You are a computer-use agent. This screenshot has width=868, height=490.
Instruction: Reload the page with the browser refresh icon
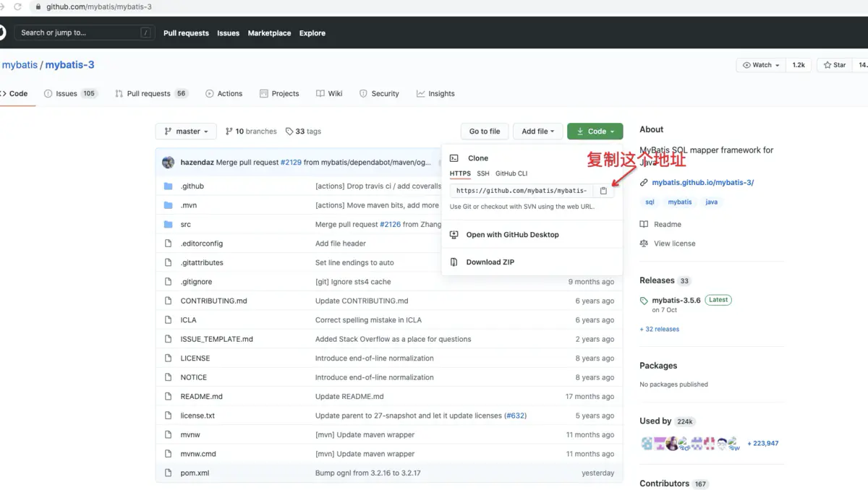tap(18, 7)
